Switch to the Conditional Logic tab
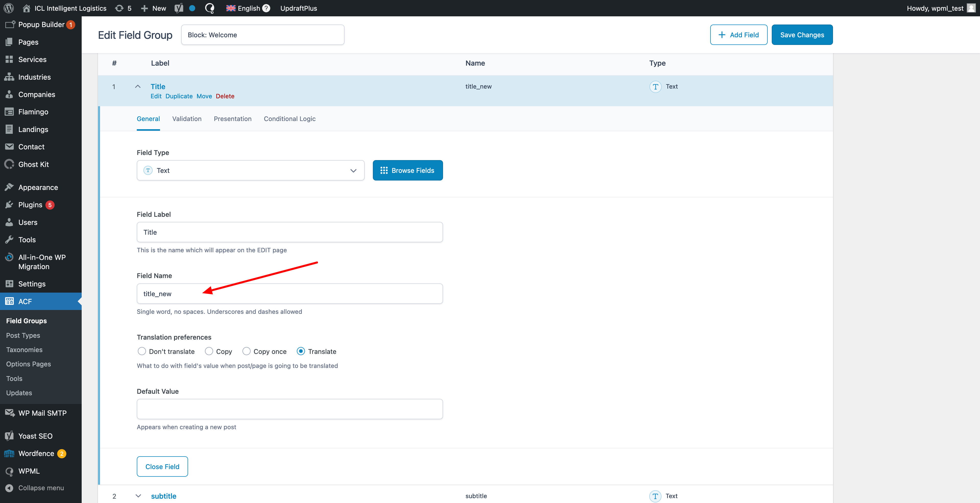This screenshot has width=980, height=503. coord(289,119)
